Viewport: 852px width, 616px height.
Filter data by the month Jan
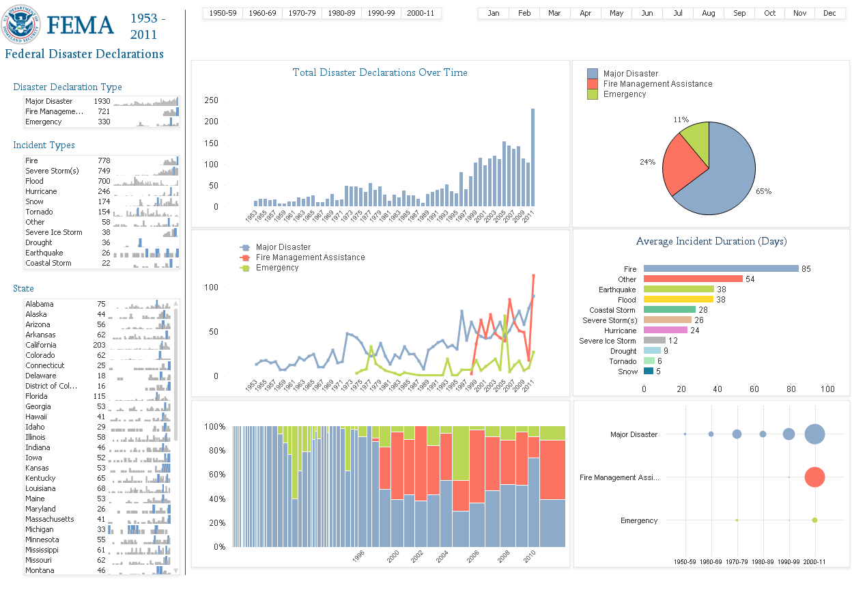(x=493, y=12)
